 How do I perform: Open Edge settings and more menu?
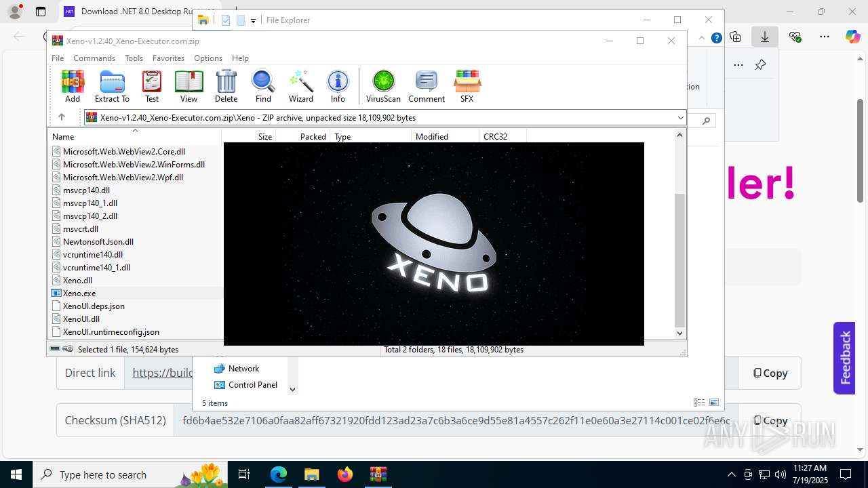[x=824, y=37]
